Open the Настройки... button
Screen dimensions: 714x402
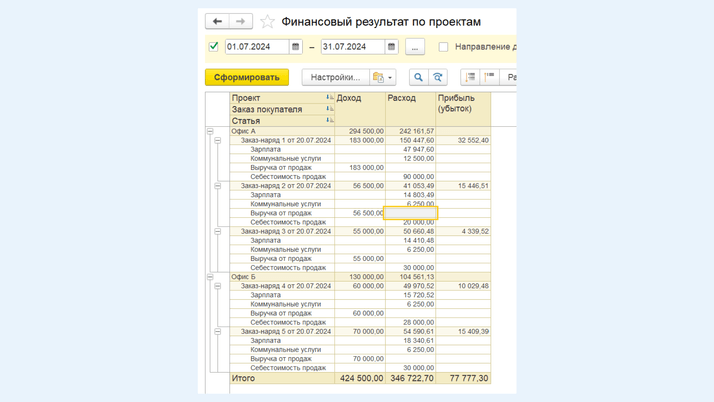tap(335, 77)
